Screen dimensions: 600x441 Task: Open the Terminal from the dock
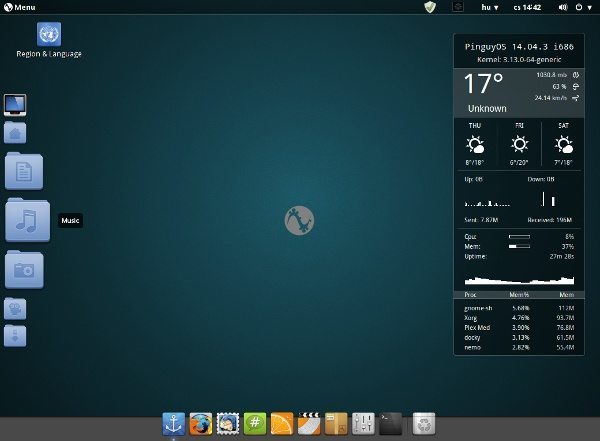point(391,424)
